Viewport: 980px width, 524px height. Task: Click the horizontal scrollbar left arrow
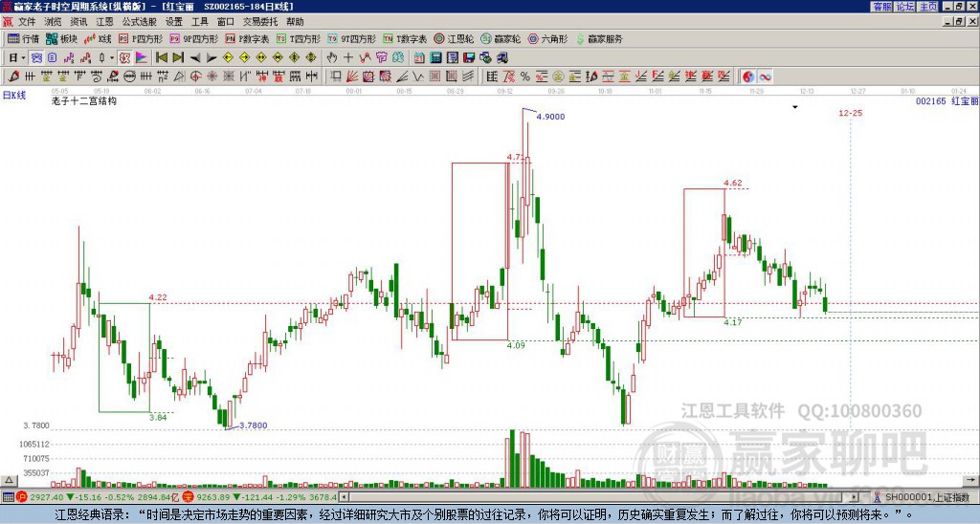344,497
